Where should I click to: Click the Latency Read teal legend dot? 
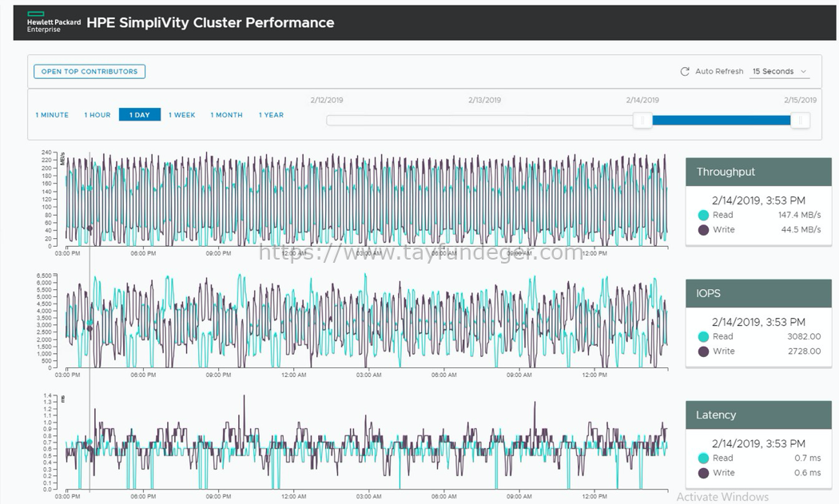[x=704, y=458]
